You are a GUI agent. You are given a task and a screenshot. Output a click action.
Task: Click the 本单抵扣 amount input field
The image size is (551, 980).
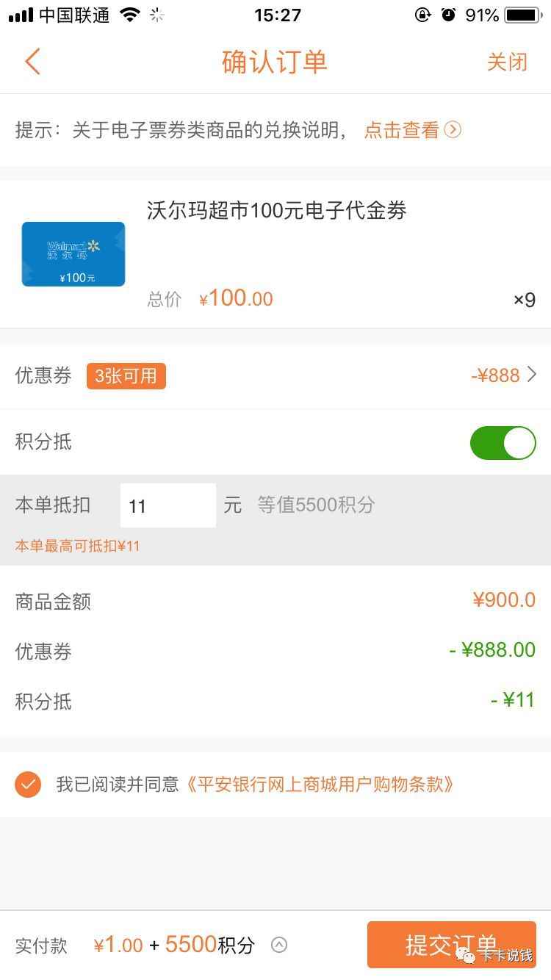coord(168,505)
